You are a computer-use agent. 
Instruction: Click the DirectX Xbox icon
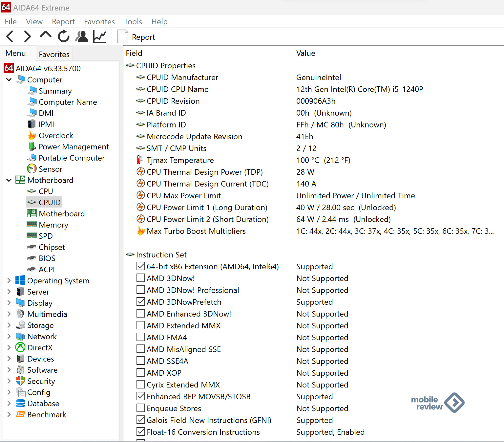20,347
